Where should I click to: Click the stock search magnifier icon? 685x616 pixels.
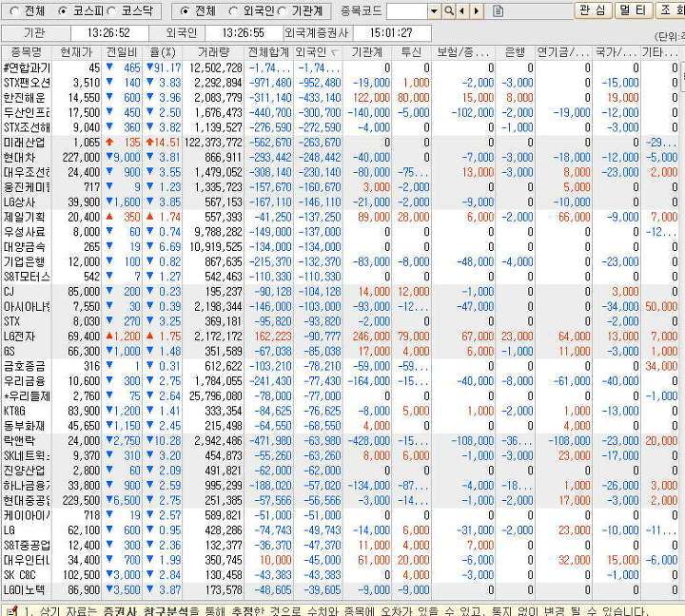point(449,11)
